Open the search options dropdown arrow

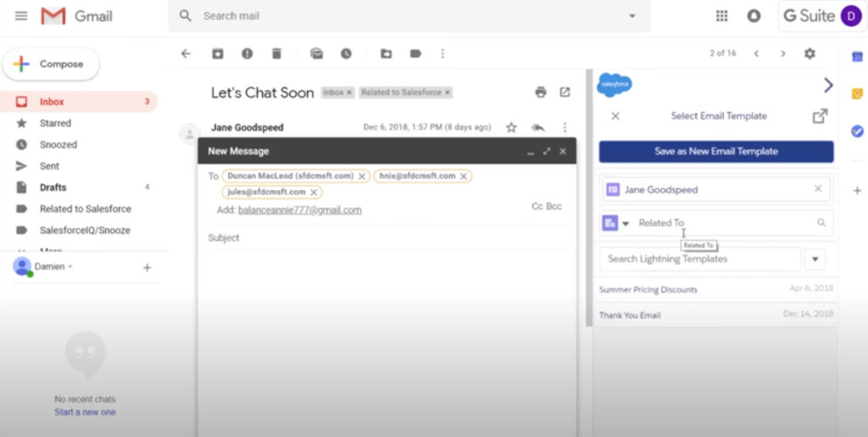pyautogui.click(x=632, y=16)
